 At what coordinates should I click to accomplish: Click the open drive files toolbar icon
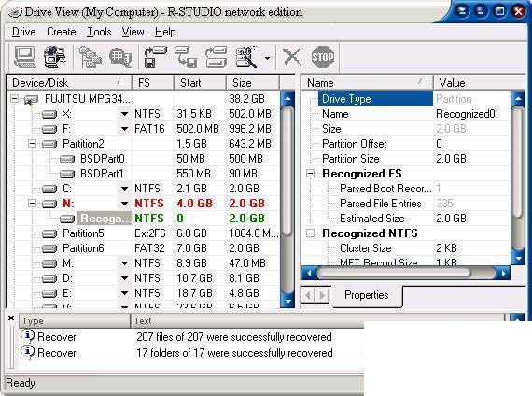point(90,57)
